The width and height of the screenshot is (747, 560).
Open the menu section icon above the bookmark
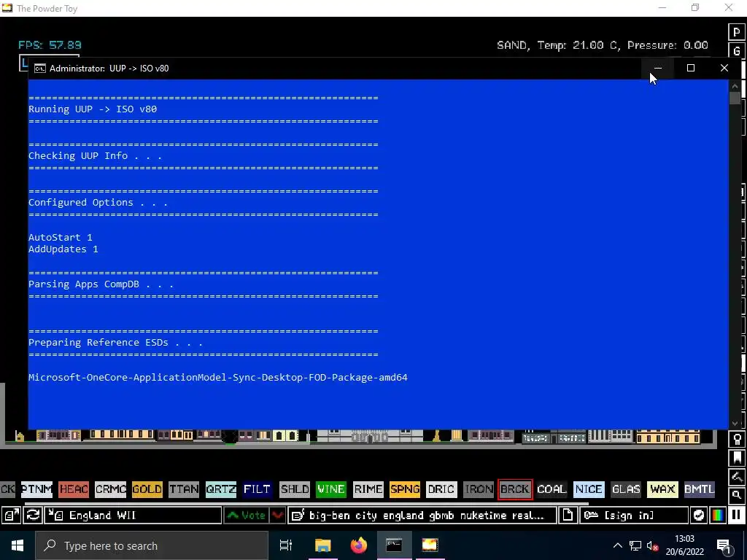737,440
